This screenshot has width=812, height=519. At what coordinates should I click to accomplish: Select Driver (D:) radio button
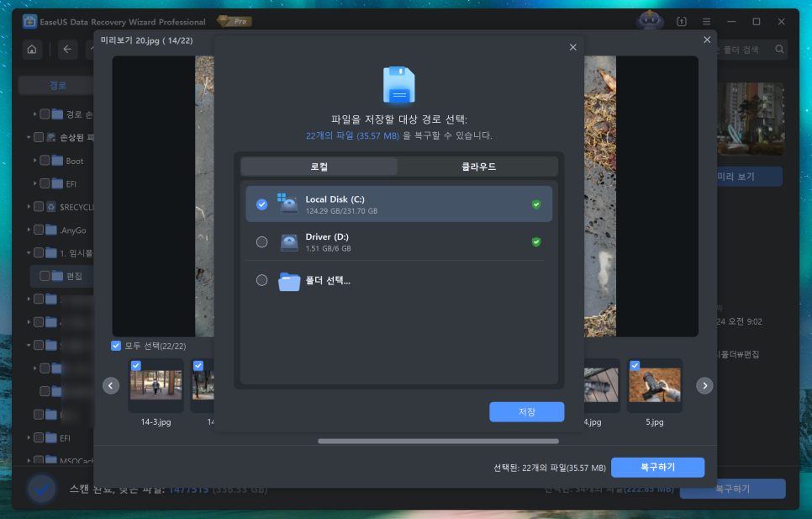coord(262,242)
